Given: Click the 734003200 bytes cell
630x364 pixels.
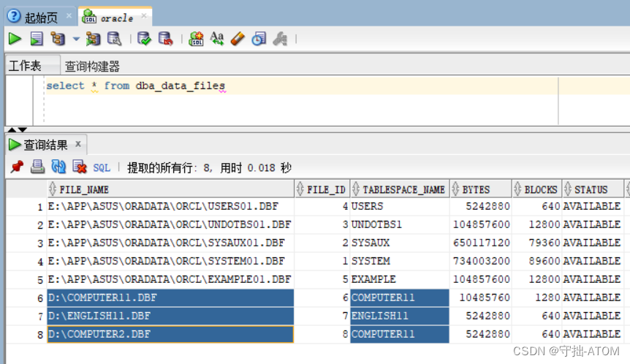Looking at the screenshot, I should click(x=481, y=261).
